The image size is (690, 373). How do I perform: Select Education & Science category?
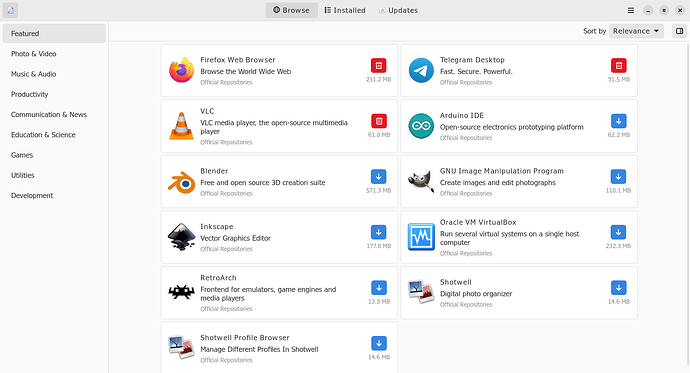point(54,135)
